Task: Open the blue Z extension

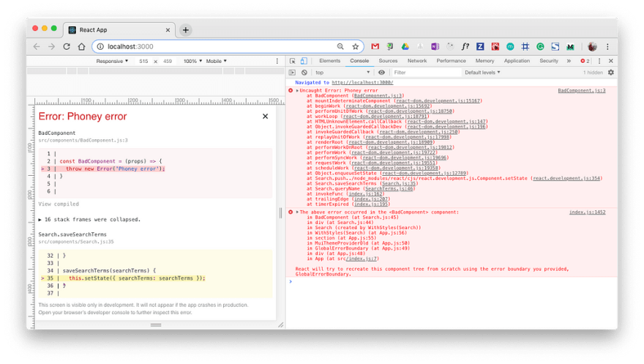Action: click(480, 46)
